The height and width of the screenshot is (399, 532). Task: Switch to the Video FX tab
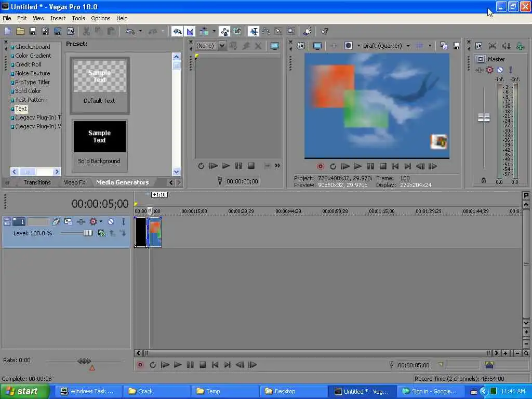(x=75, y=182)
